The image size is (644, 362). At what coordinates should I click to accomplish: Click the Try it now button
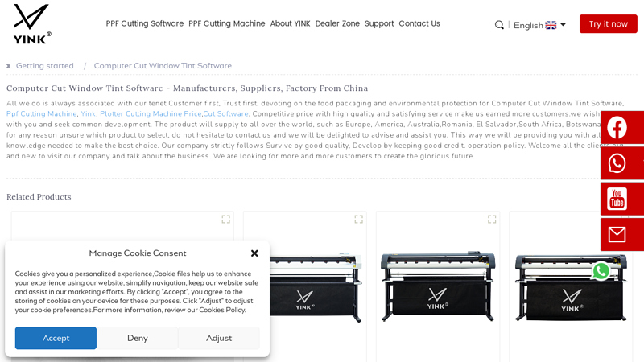click(609, 24)
